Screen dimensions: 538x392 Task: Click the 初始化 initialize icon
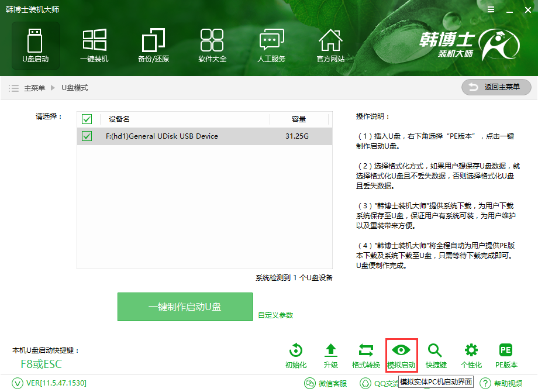296,354
